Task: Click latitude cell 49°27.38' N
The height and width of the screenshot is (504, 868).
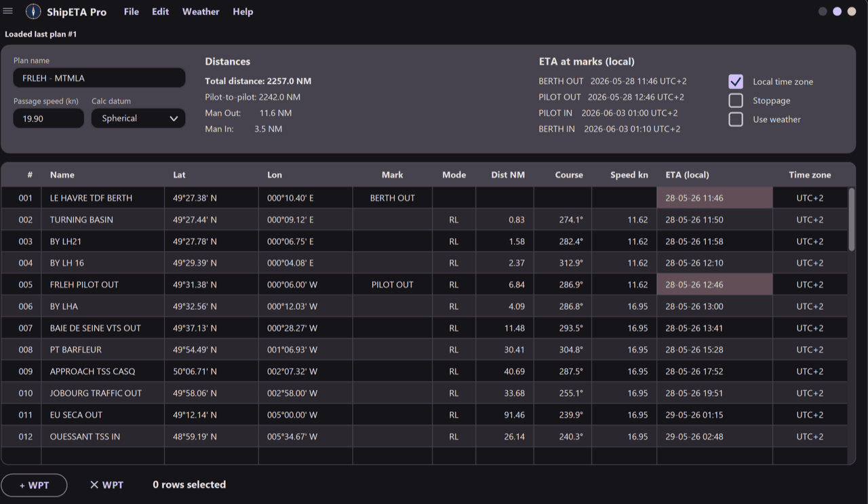Action: [212, 198]
